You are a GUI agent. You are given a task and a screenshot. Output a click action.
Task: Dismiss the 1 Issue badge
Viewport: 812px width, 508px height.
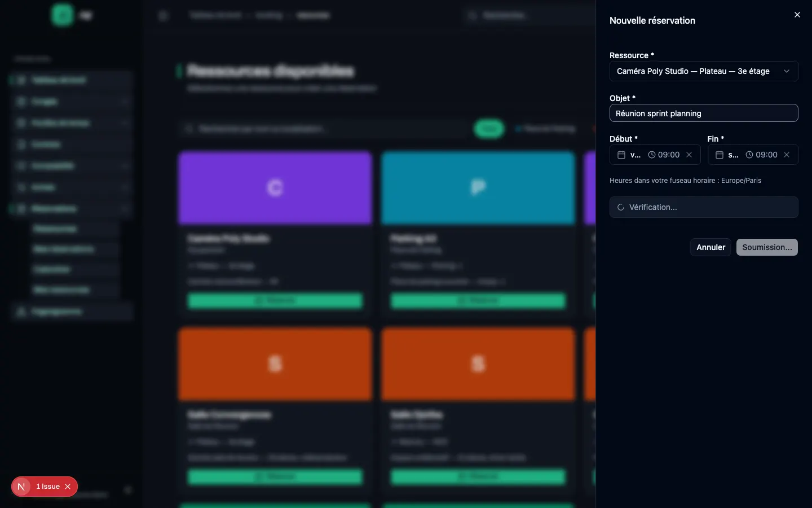click(x=68, y=487)
